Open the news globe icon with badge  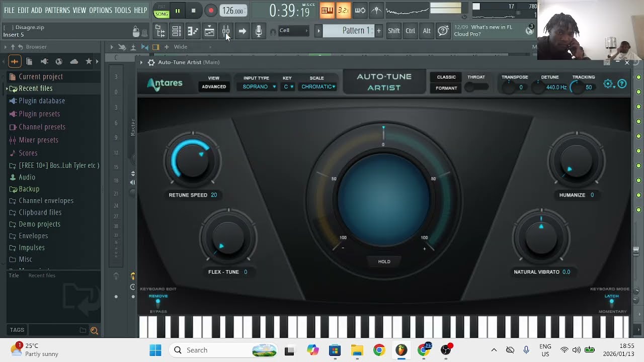[530, 30]
